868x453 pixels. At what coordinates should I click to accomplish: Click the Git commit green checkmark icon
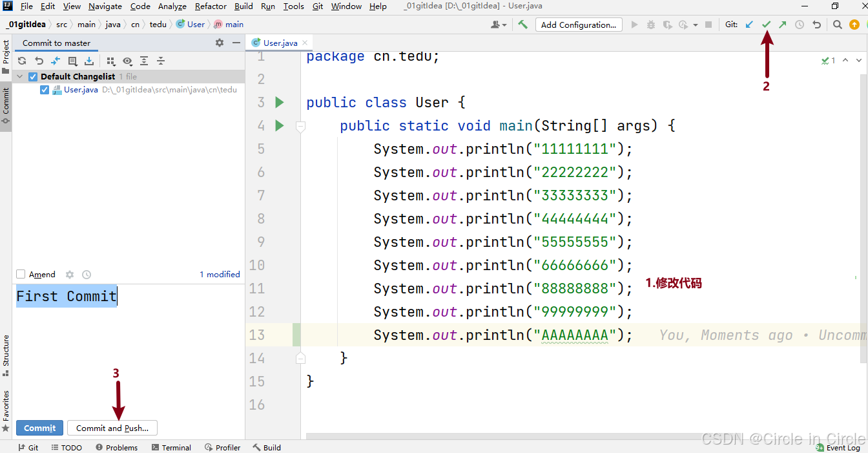[766, 25]
